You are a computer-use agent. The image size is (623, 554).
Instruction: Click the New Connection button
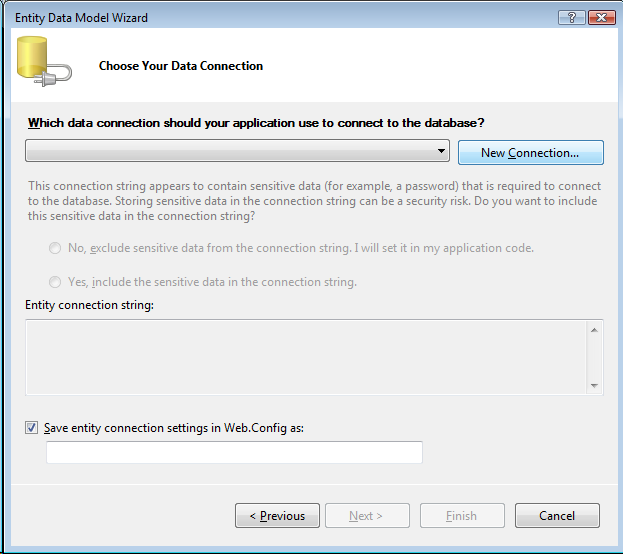pyautogui.click(x=530, y=153)
